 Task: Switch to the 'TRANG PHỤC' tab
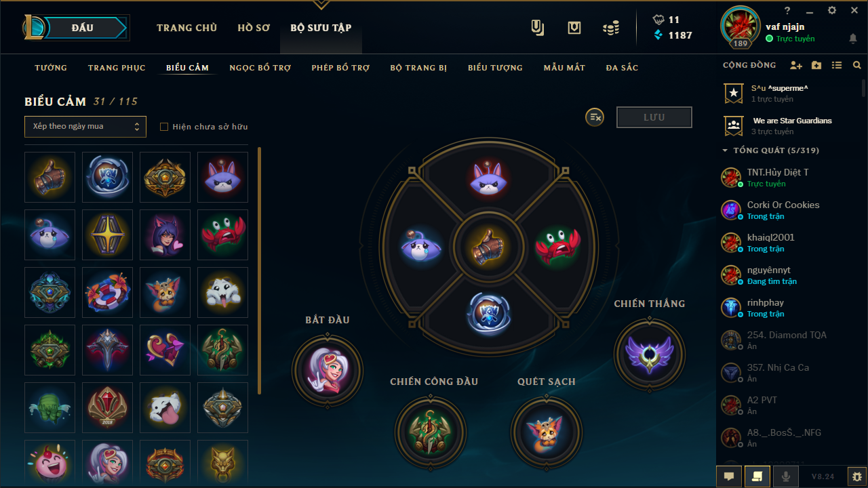pyautogui.click(x=117, y=68)
